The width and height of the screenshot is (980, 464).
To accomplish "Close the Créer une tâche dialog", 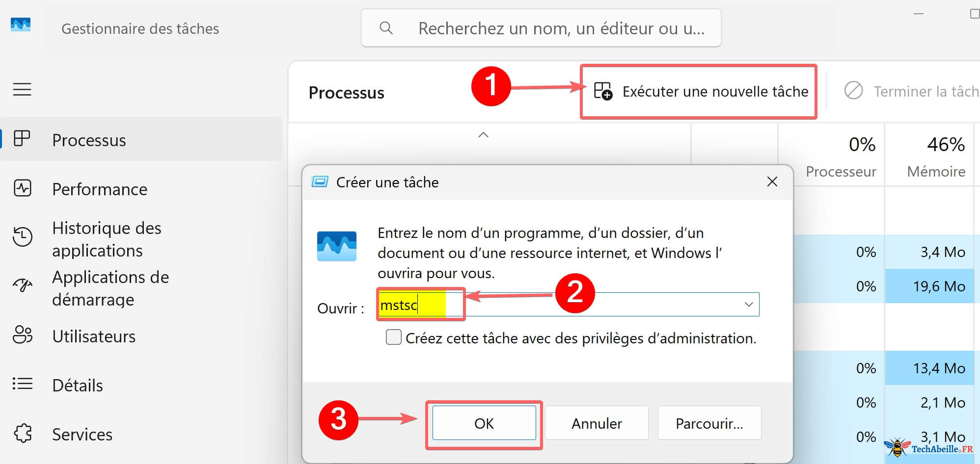I will pos(772,181).
